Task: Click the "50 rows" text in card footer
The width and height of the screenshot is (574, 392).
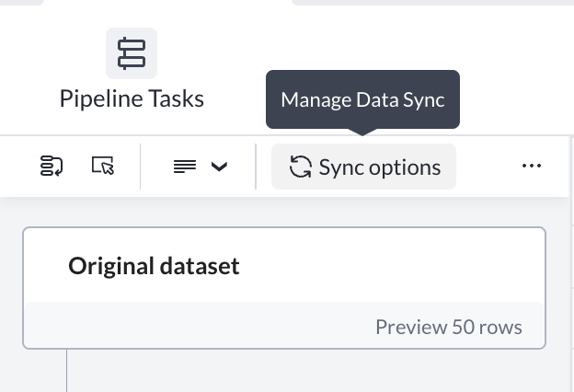Action: point(486,327)
